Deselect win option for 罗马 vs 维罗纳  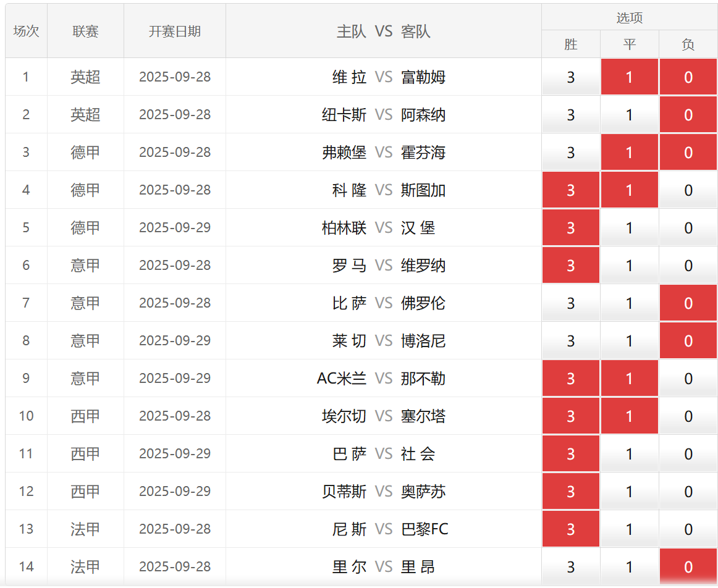coord(570,266)
